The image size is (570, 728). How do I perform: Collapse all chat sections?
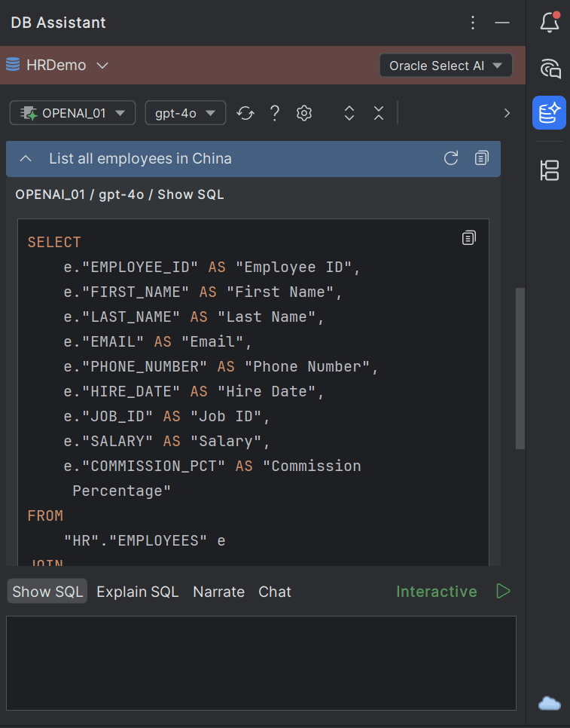pyautogui.click(x=379, y=112)
